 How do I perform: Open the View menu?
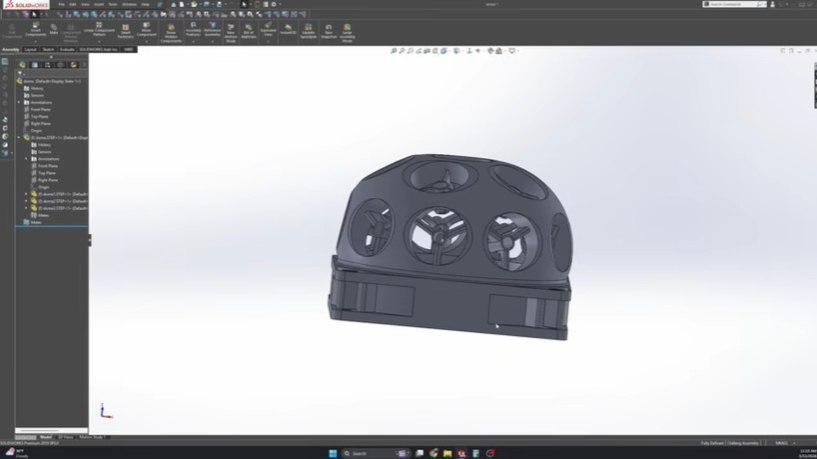click(85, 4)
